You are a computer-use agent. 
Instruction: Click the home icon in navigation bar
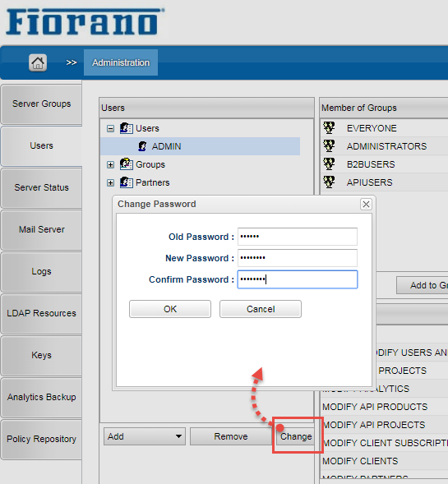point(38,62)
